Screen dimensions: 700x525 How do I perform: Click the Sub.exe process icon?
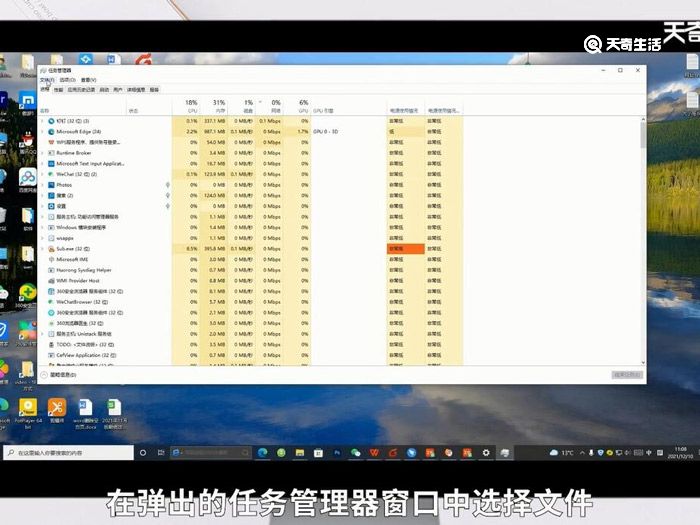point(51,249)
